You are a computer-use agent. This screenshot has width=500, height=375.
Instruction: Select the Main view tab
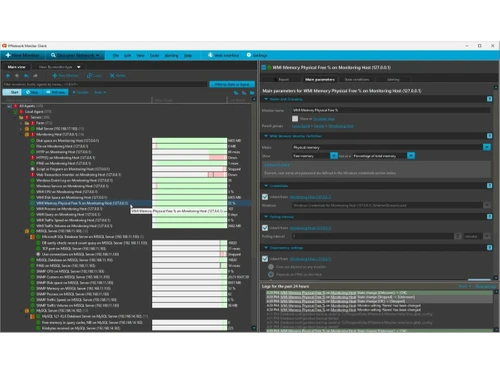[16, 67]
